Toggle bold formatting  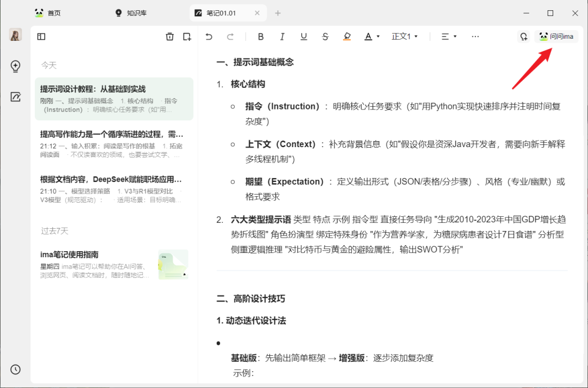coord(261,36)
